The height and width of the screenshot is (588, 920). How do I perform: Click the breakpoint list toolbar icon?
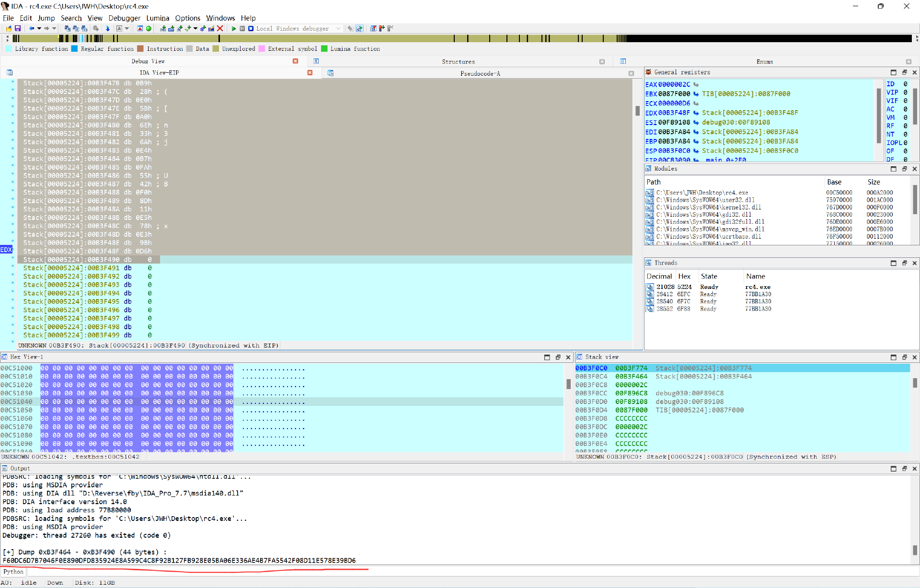pos(373,29)
